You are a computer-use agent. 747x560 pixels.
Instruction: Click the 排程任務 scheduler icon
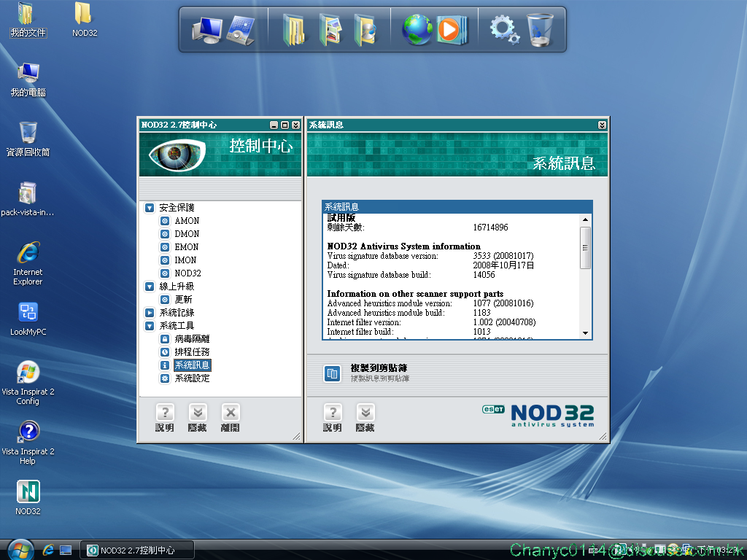pyautogui.click(x=164, y=352)
